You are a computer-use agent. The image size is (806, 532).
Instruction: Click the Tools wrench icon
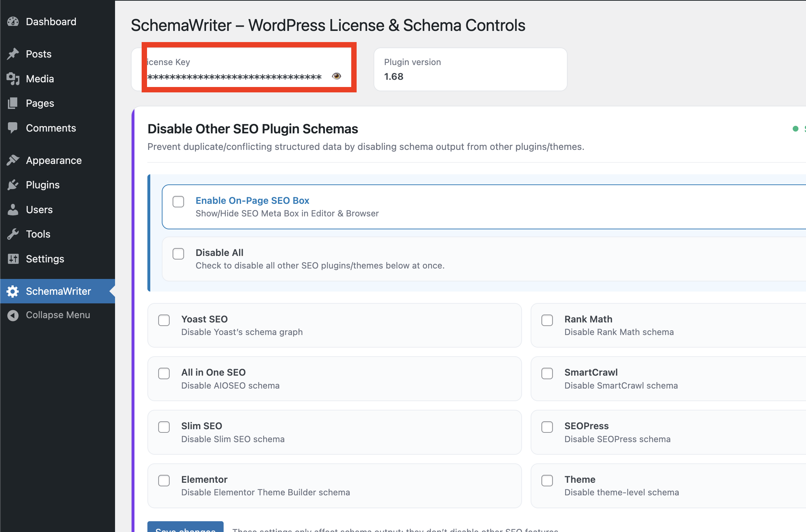(13, 234)
